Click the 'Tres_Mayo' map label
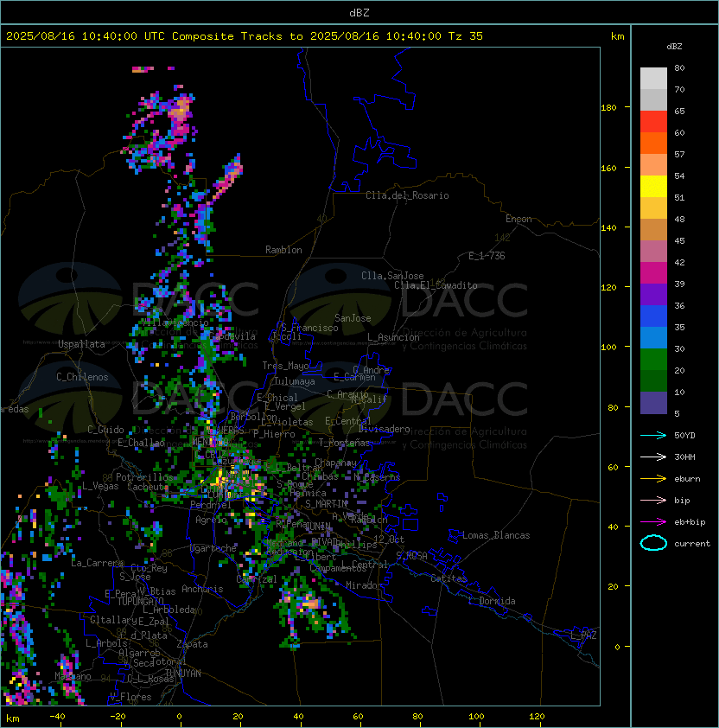This screenshot has height=728, width=719. pos(285,366)
